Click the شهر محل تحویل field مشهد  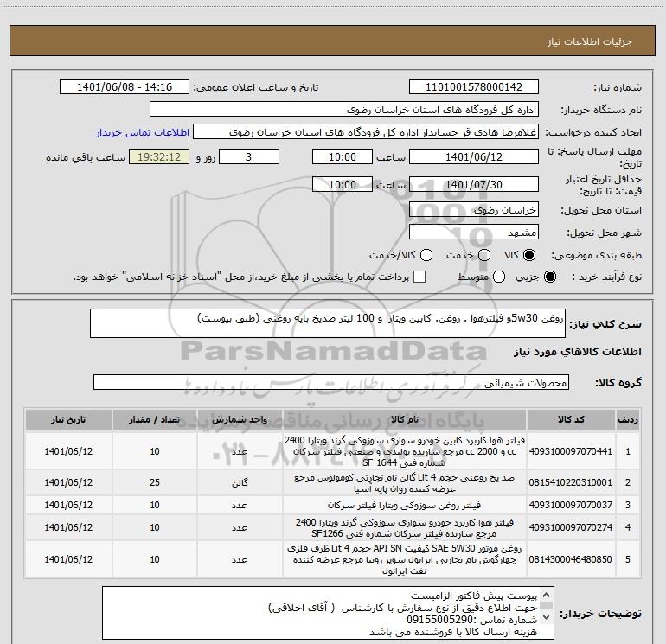coord(474,233)
